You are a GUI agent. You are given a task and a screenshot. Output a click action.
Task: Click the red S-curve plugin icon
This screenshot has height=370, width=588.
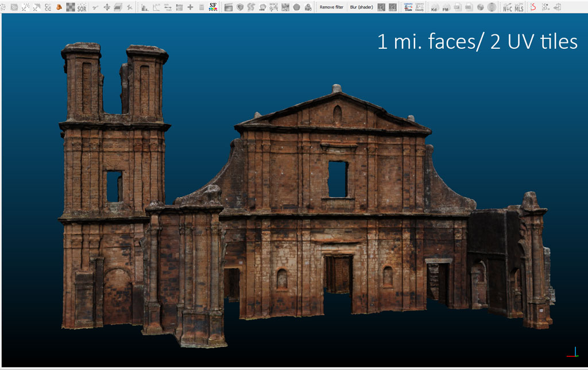(x=533, y=7)
